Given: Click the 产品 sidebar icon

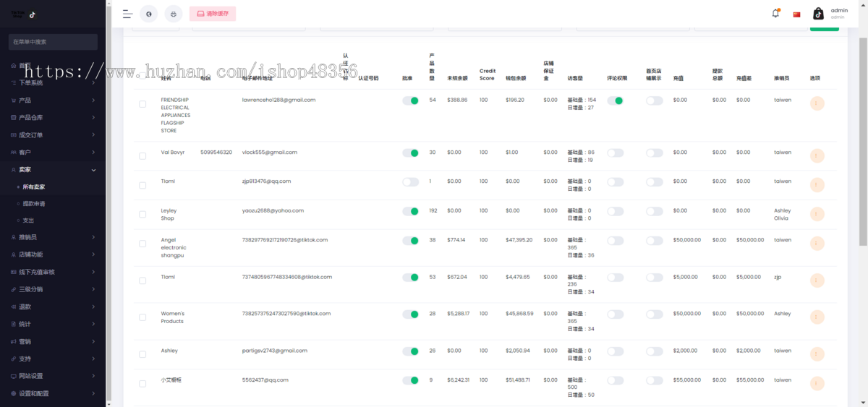Looking at the screenshot, I should click(x=14, y=100).
